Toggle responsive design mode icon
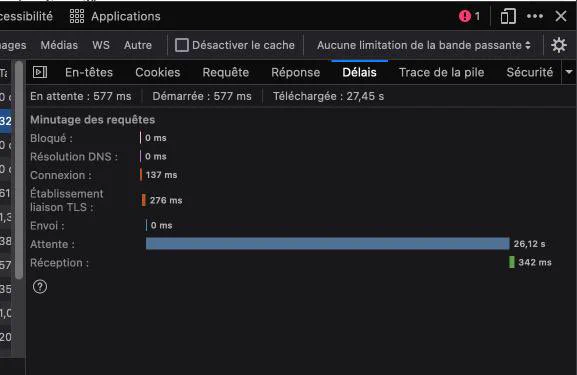The height and width of the screenshot is (375, 577). point(508,16)
